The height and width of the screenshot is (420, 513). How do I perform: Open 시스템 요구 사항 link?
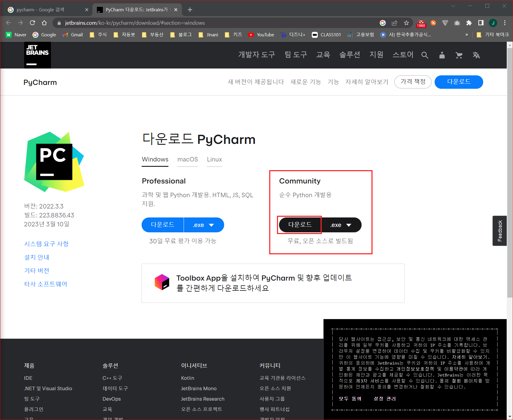tap(47, 244)
